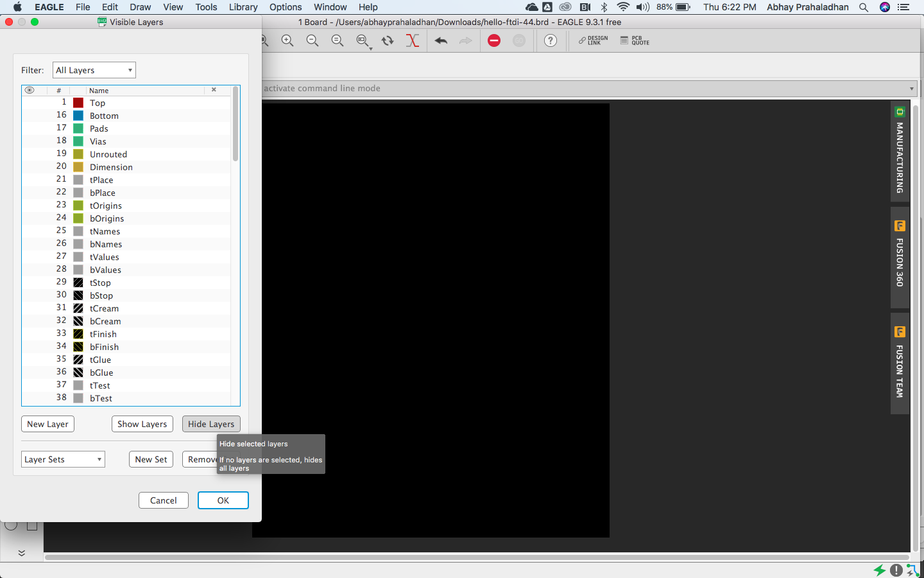Image resolution: width=924 pixels, height=578 pixels.
Task: Expand the double-chevron at the bottom of the left toolbar
Action: 21,553
